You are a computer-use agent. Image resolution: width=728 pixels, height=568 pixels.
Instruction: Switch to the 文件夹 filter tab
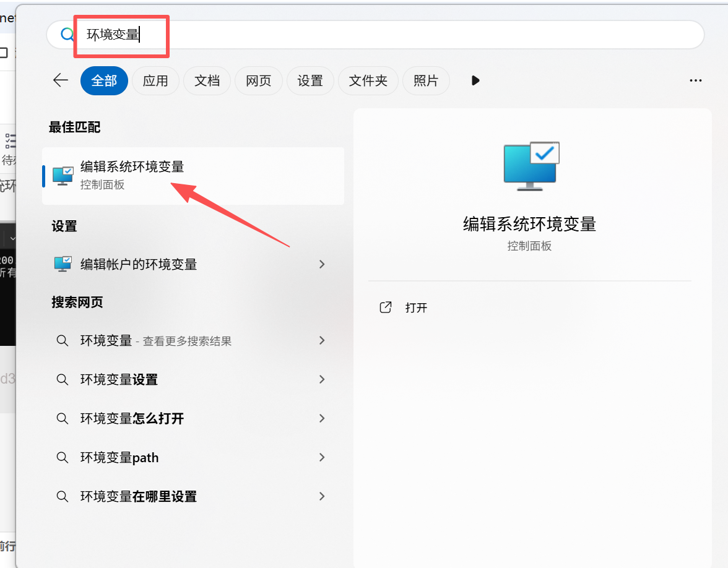point(368,80)
